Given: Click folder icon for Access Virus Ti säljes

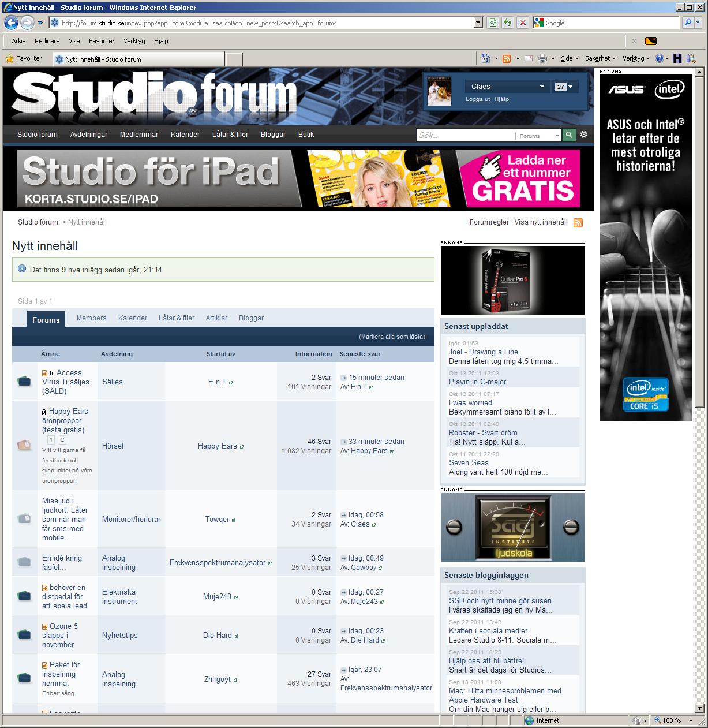Looking at the screenshot, I should click(24, 381).
